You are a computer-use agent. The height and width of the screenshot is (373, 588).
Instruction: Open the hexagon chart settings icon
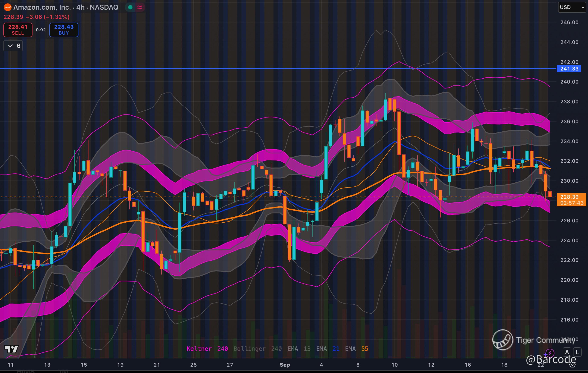click(x=572, y=365)
